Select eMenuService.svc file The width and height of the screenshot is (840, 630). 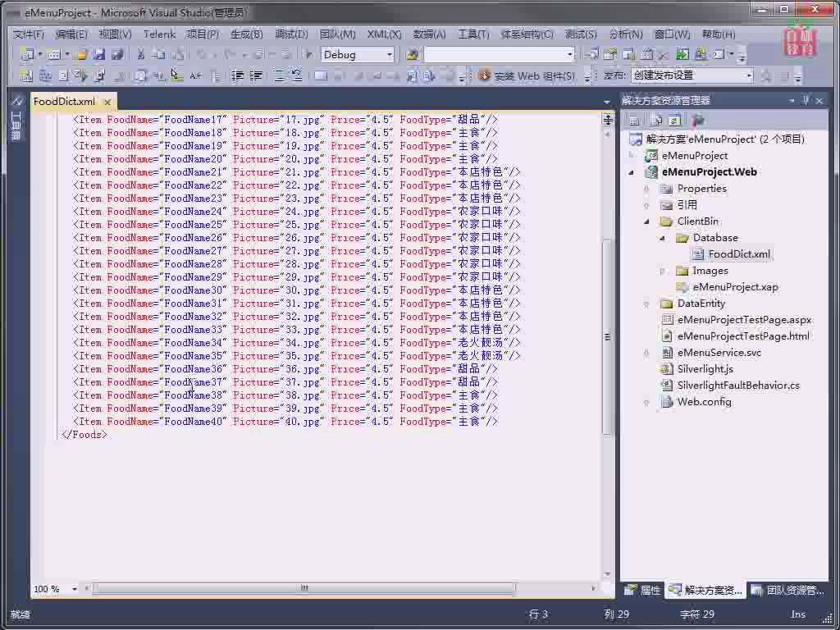(719, 353)
